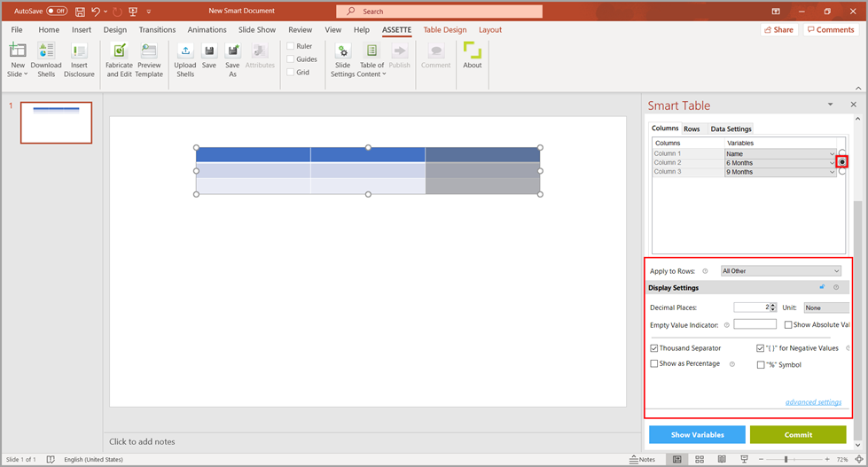This screenshot has height=467, width=868.
Task: Expand the New Slide dropdown arrow
Action: pos(26,74)
